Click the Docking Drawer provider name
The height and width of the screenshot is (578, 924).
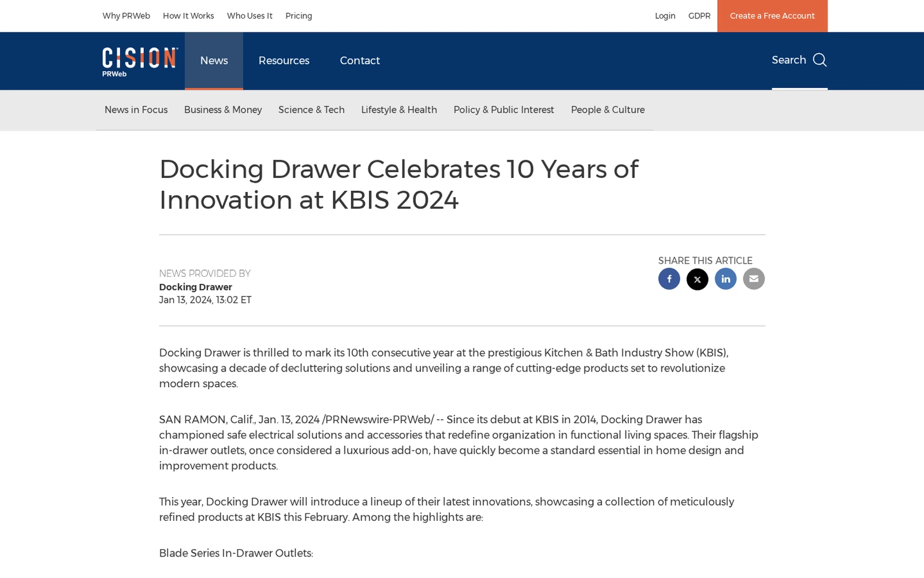pyautogui.click(x=196, y=287)
